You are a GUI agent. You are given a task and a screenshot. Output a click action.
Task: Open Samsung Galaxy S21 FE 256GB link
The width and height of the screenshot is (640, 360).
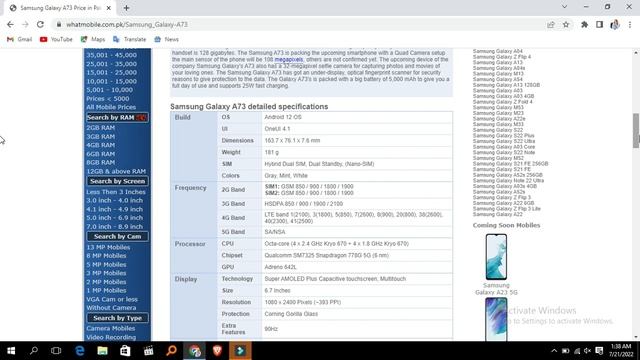[510, 164]
